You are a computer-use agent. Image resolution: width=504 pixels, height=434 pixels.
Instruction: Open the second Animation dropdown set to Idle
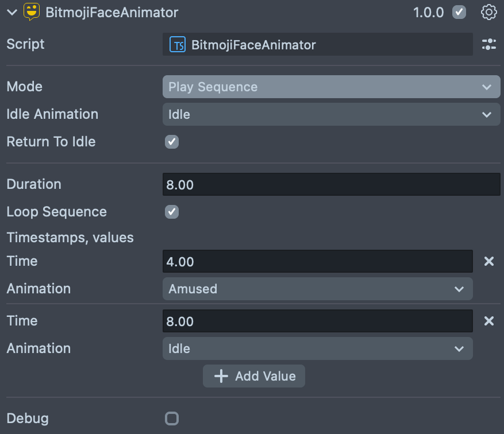tap(317, 348)
